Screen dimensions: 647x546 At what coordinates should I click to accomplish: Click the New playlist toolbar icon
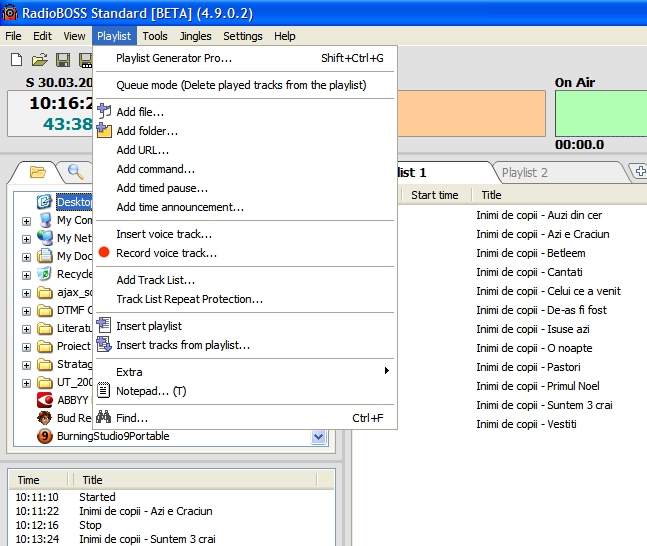point(16,60)
